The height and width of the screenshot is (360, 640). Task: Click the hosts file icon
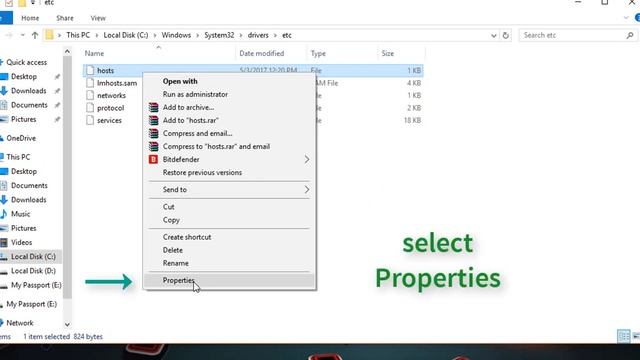tap(90, 70)
